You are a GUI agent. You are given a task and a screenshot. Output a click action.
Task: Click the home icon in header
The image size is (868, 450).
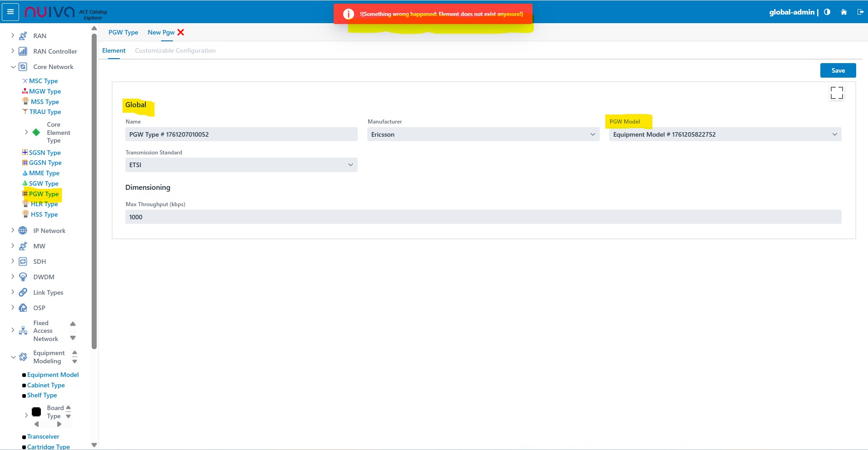(x=843, y=12)
